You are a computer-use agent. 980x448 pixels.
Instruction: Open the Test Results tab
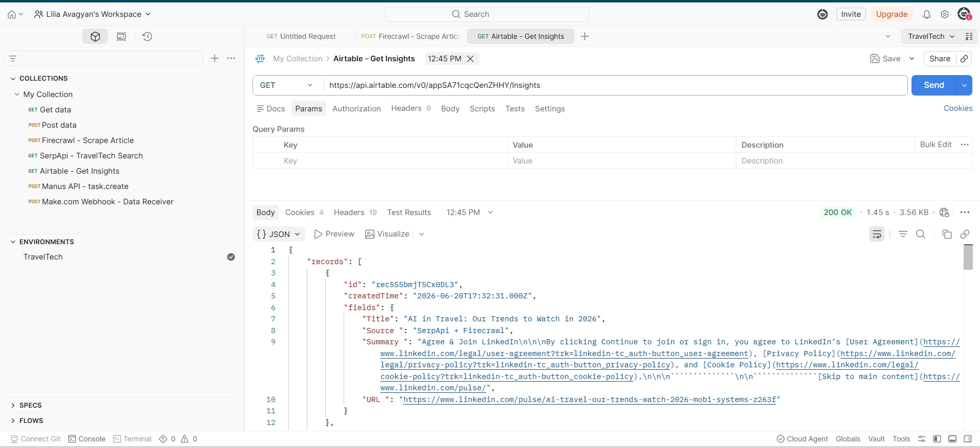pos(409,213)
